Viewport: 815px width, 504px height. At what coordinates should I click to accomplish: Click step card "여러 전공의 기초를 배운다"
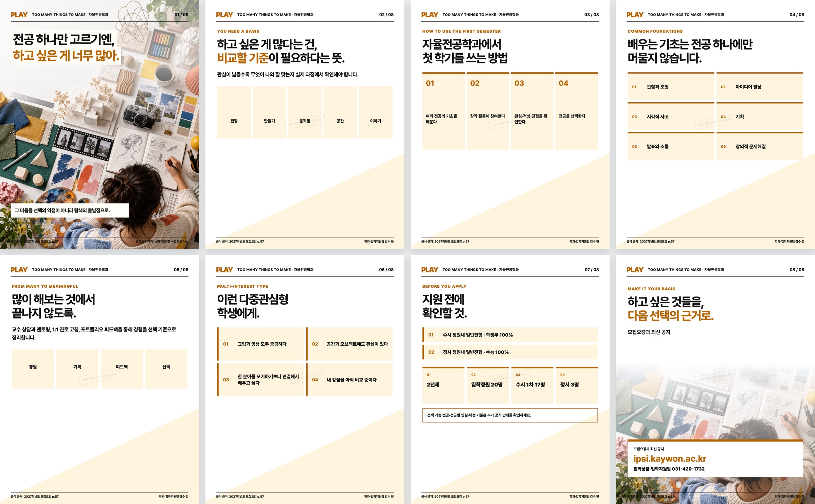(443, 111)
